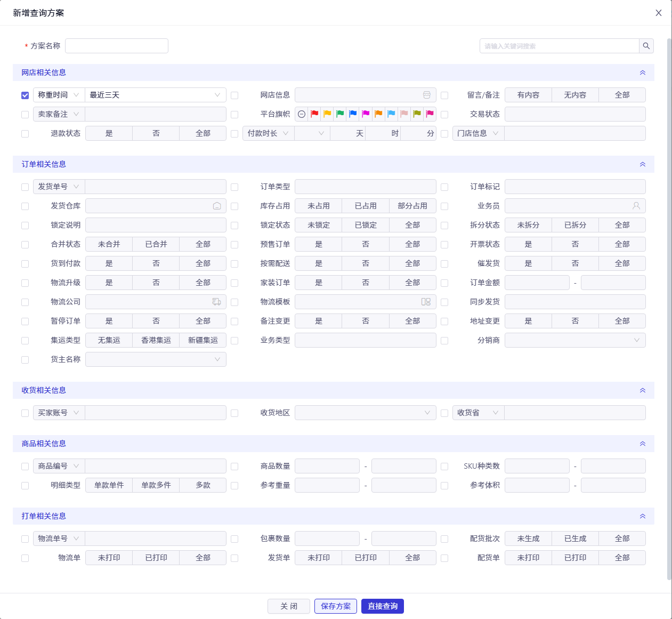
Task: Open the 发货单号 dropdown
Action: [59, 187]
